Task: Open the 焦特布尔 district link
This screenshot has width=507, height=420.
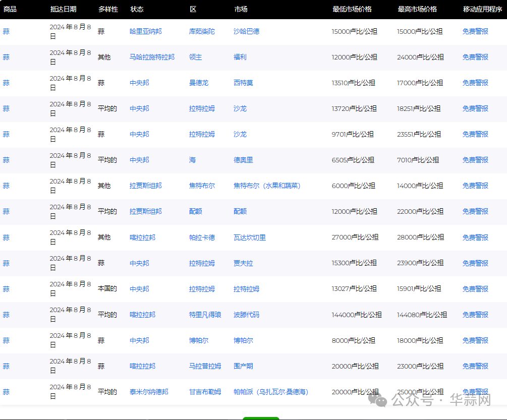Action: click(202, 186)
